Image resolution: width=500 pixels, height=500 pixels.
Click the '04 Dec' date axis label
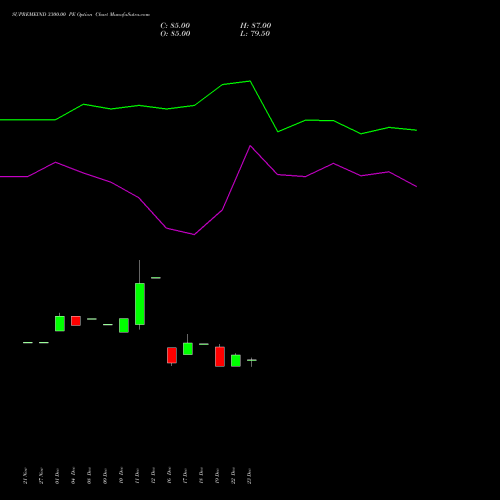[73, 476]
